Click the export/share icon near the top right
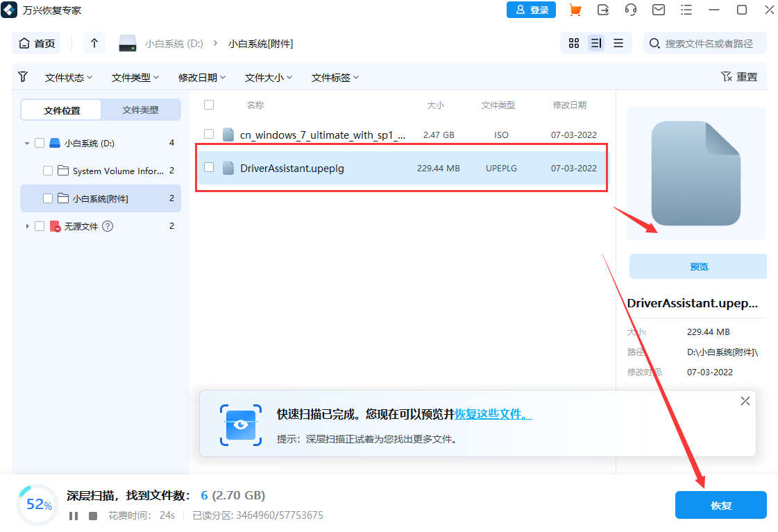 (603, 10)
